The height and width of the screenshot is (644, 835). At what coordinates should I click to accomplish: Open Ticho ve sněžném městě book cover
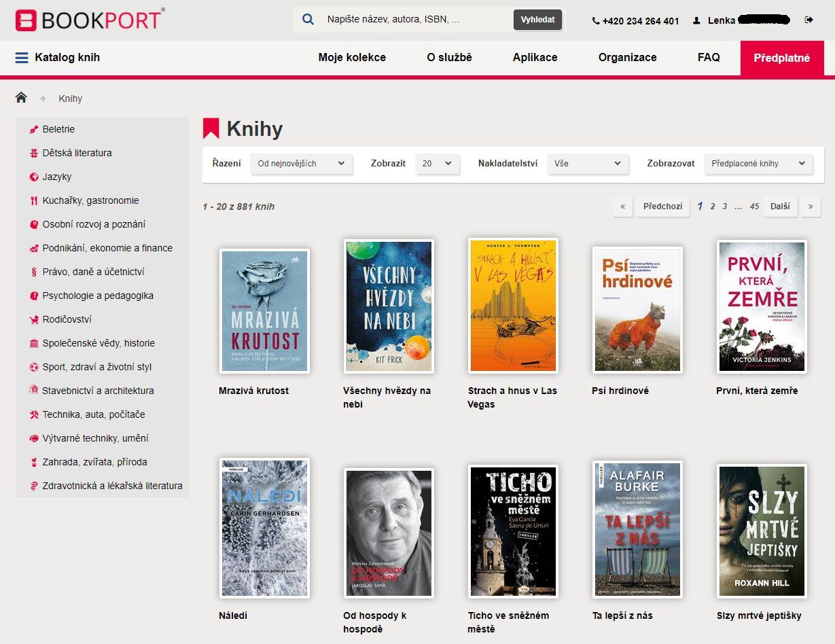pos(513,531)
